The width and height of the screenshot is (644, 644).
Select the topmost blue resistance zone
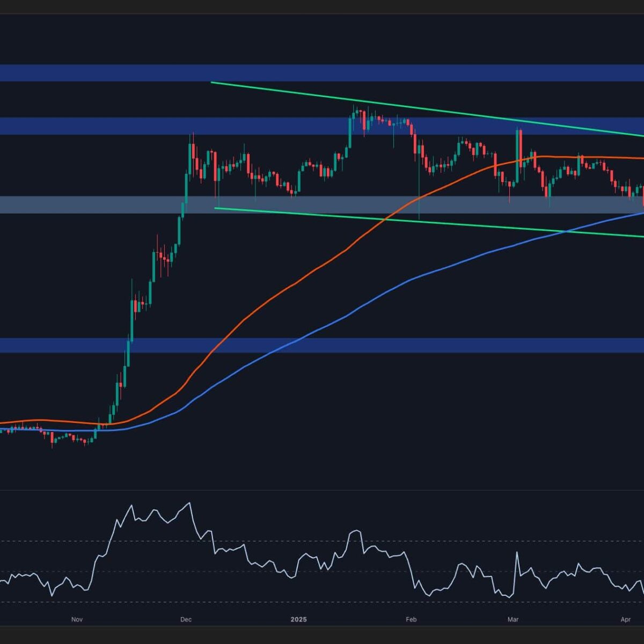click(322, 73)
